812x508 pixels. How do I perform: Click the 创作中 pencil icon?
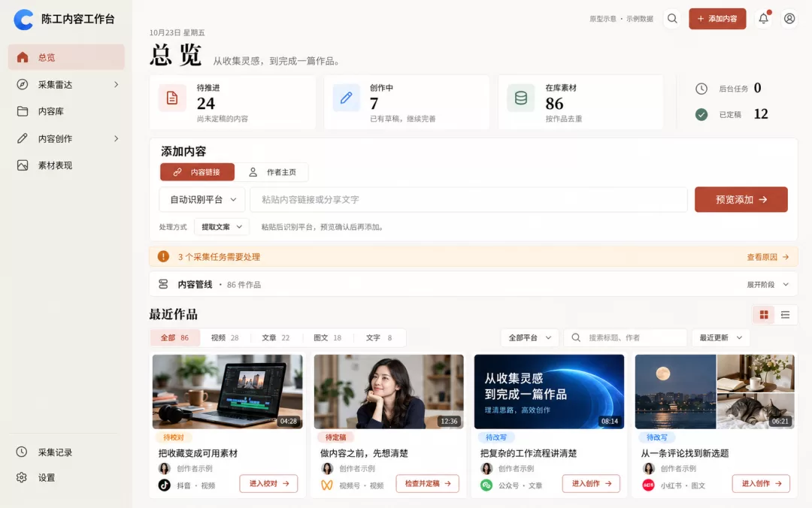[x=346, y=98]
